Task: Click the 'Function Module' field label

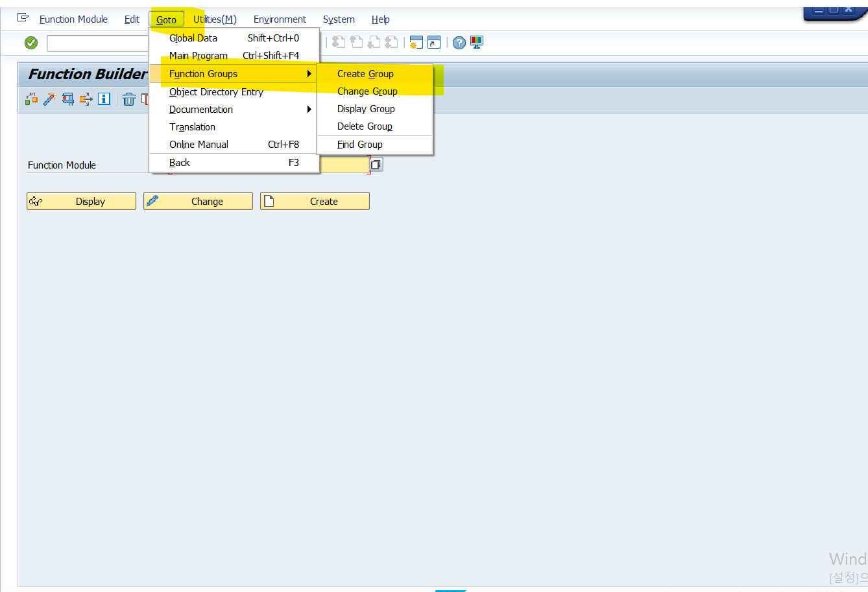Action: [62, 165]
